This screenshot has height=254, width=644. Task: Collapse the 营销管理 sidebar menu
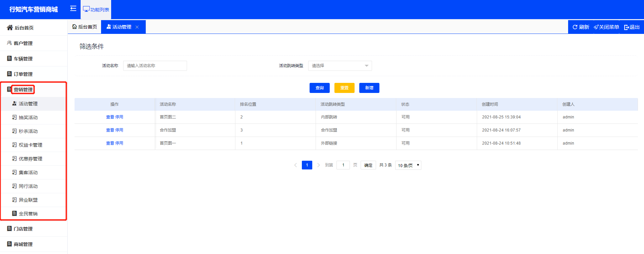pyautogui.click(x=23, y=90)
